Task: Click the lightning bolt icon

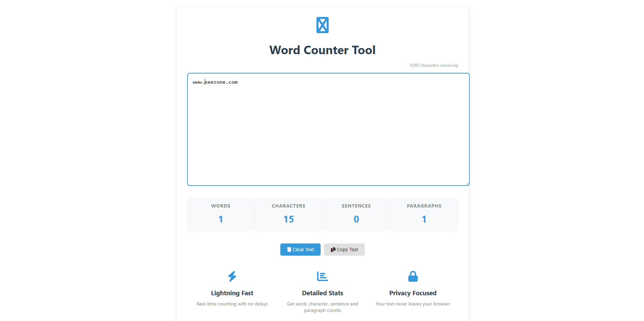Action: pyautogui.click(x=232, y=276)
